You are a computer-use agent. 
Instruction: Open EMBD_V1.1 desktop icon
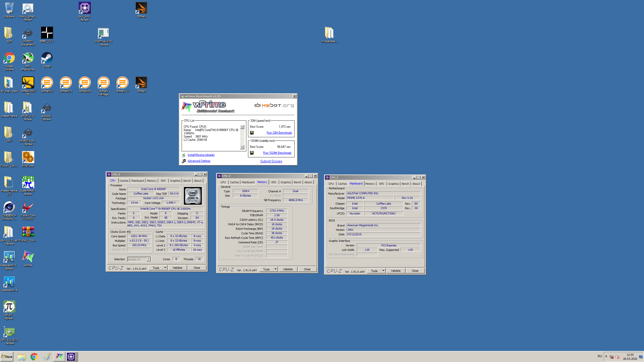[x=47, y=35]
